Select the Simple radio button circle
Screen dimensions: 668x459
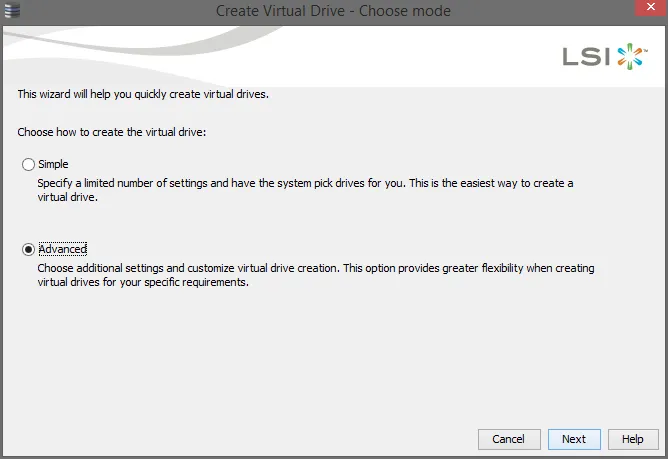[28, 165]
